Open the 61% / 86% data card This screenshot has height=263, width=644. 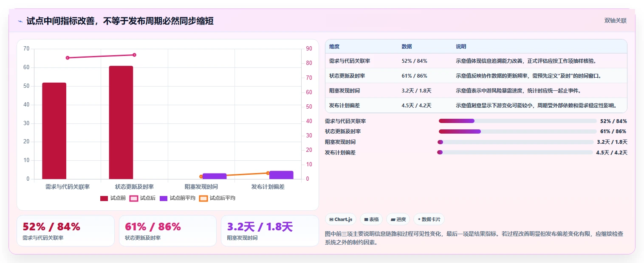tap(168, 231)
